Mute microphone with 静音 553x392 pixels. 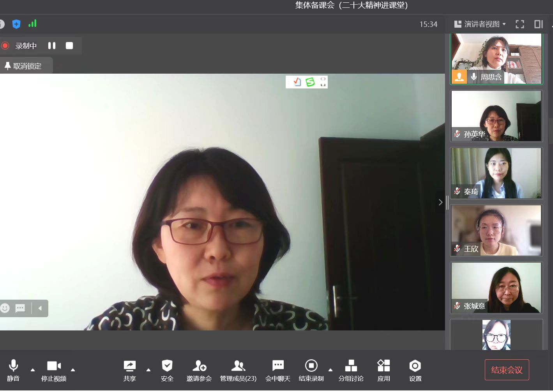(13, 370)
